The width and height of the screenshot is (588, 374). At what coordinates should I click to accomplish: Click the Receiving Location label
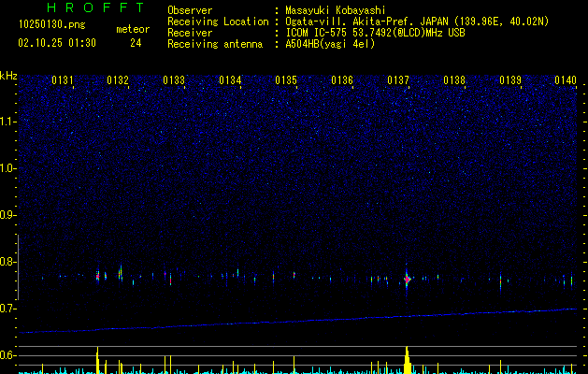(x=218, y=22)
